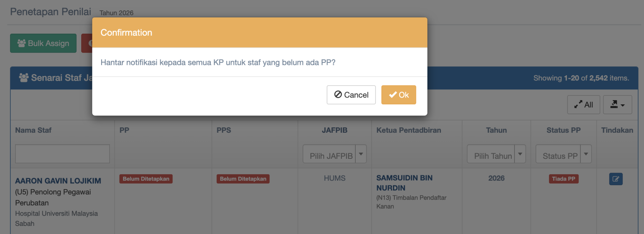The width and height of the screenshot is (644, 234).
Task: Sort by the Nama Staf column header
Action: pos(33,130)
